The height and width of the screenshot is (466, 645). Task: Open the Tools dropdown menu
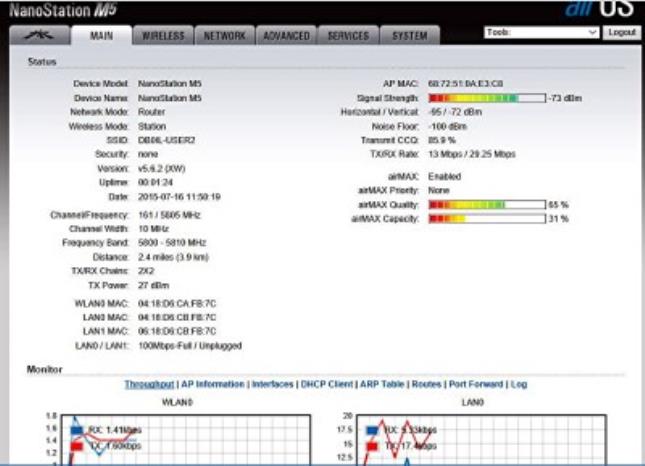pos(541,33)
